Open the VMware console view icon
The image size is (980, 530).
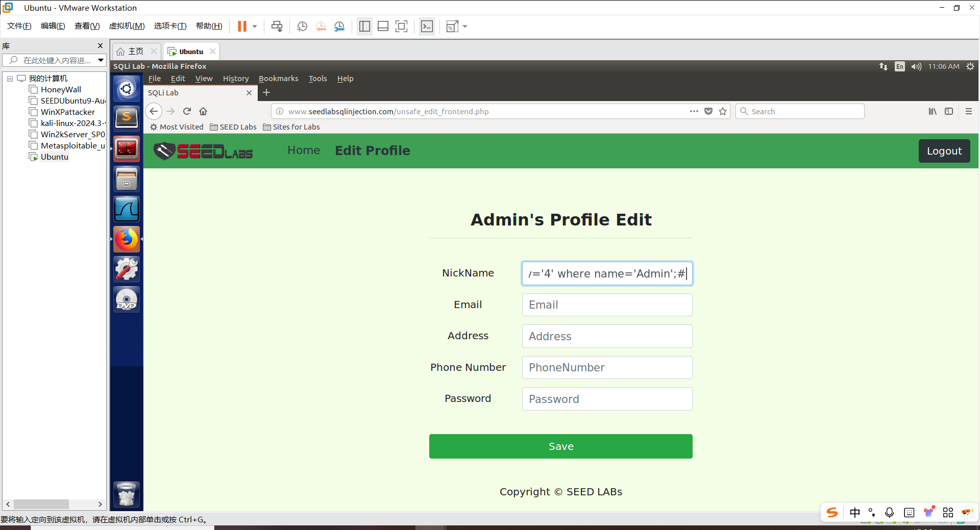click(x=427, y=27)
